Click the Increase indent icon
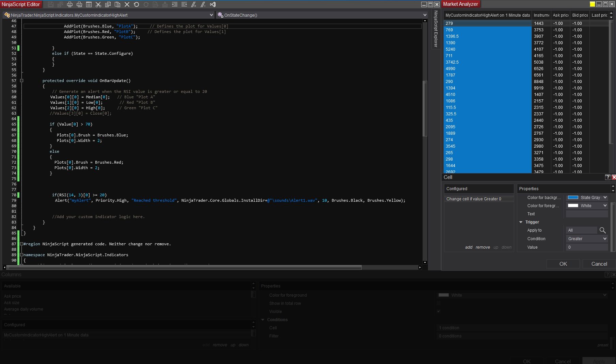Viewport: 616px width, 364px height. (184, 4)
